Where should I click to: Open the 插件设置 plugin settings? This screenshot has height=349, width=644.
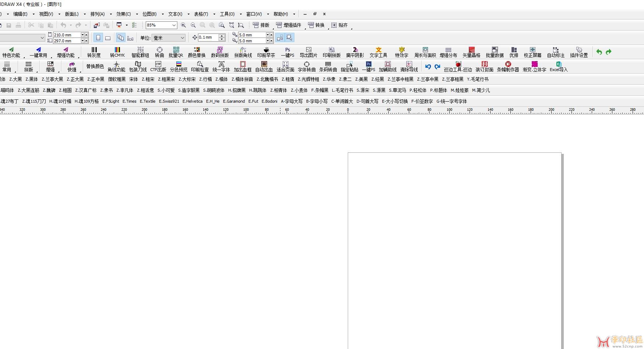point(578,52)
